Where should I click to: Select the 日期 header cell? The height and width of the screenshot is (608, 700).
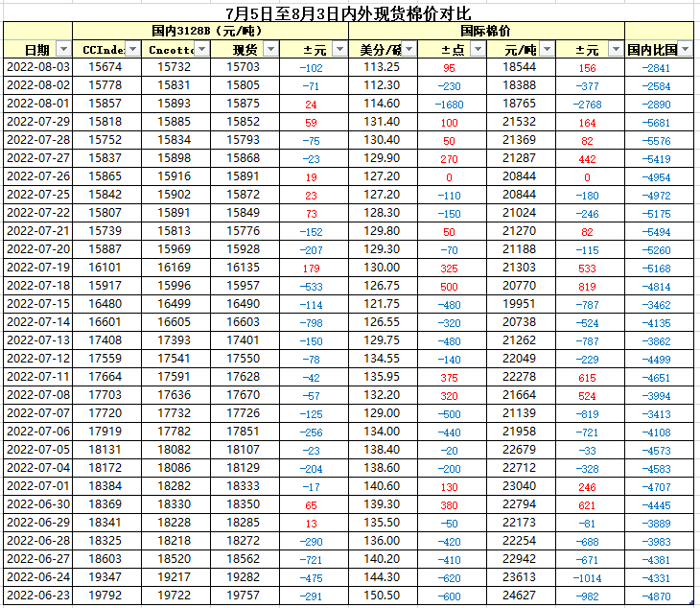pyautogui.click(x=37, y=49)
